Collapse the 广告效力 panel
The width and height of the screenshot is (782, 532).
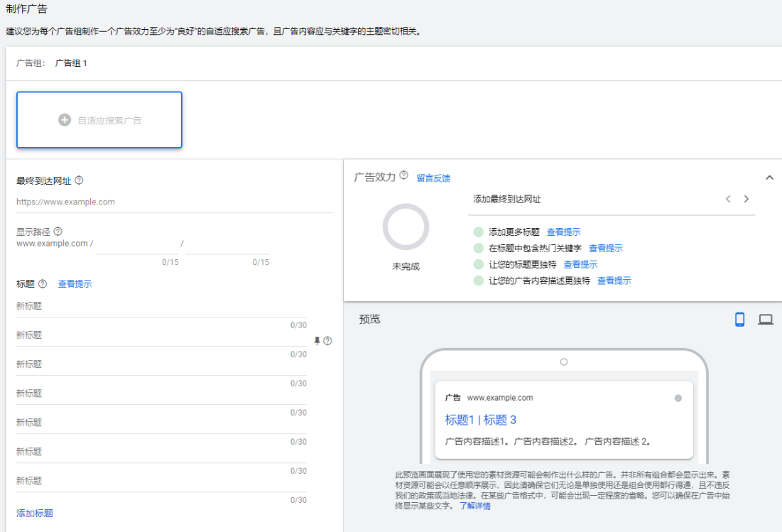click(769, 178)
